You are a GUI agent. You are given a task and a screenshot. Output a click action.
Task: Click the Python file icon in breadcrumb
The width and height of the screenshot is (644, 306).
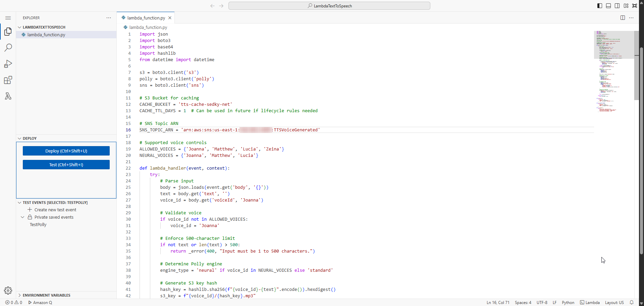coord(125,27)
